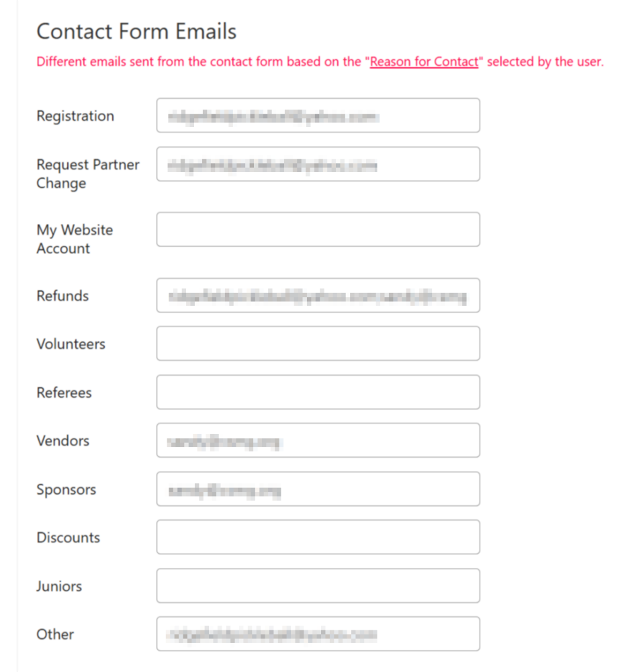Viewport: 620px width, 672px height.
Task: Click into the Refunds email field
Action: pos(318,295)
